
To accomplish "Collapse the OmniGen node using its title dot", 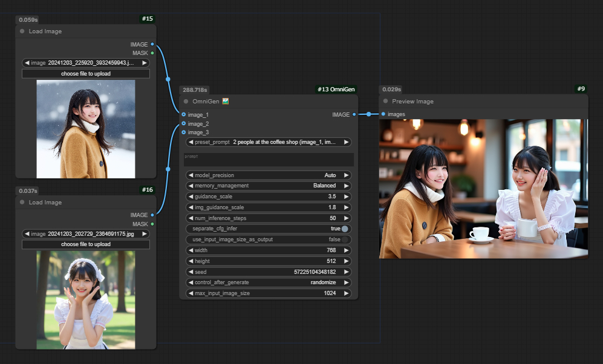I will tap(186, 102).
